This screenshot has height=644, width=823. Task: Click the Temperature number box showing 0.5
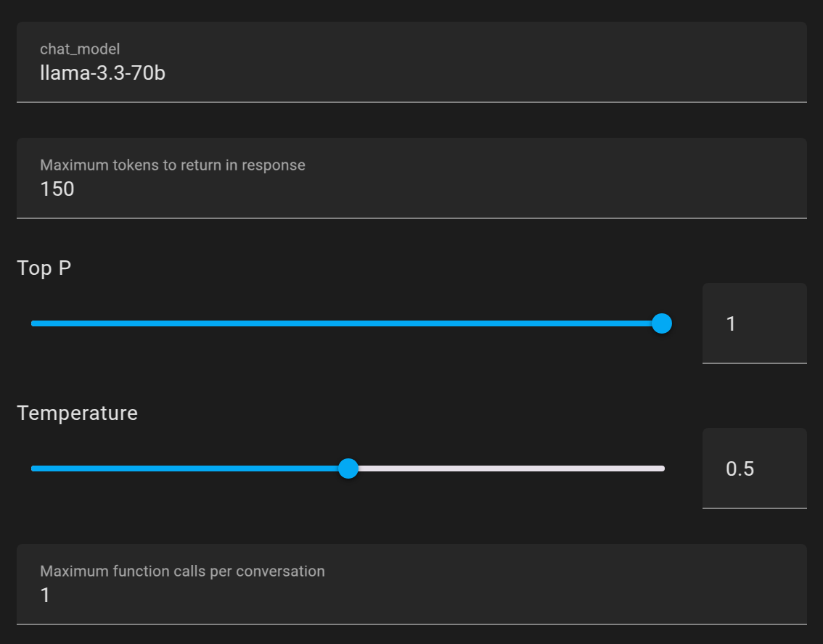pos(753,468)
